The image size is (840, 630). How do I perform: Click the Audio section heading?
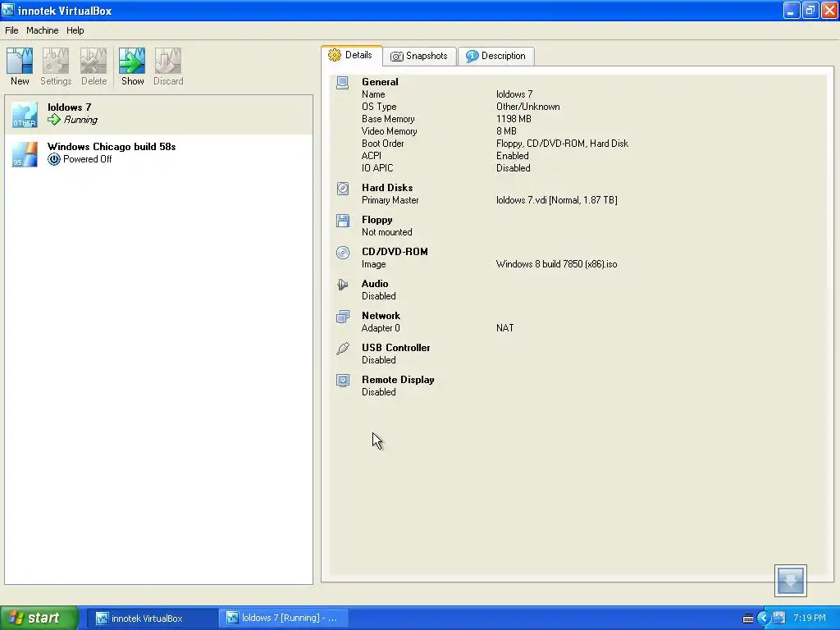pos(374,284)
